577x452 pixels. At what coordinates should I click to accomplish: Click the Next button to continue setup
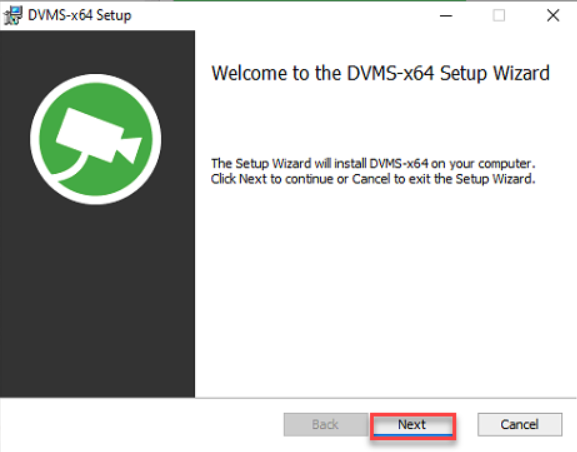pyautogui.click(x=413, y=425)
